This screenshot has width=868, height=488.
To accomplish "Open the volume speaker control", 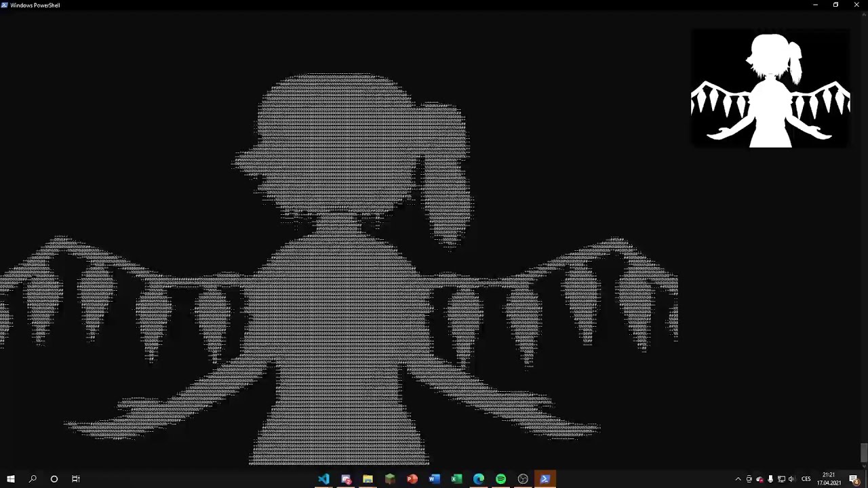I will (x=791, y=479).
